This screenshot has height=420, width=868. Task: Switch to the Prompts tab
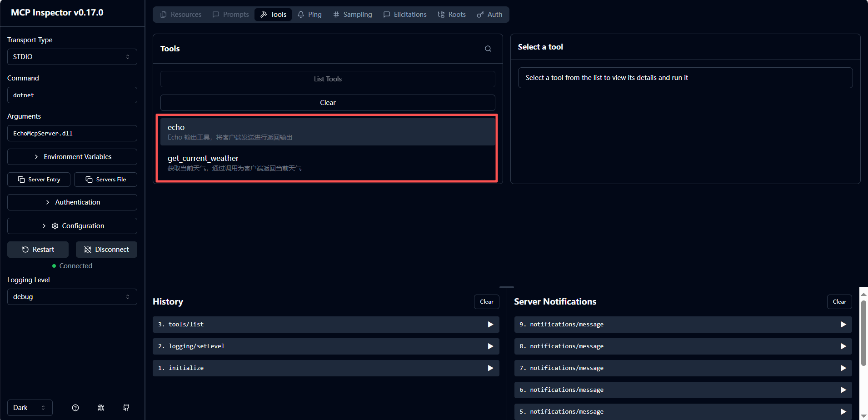click(x=231, y=15)
